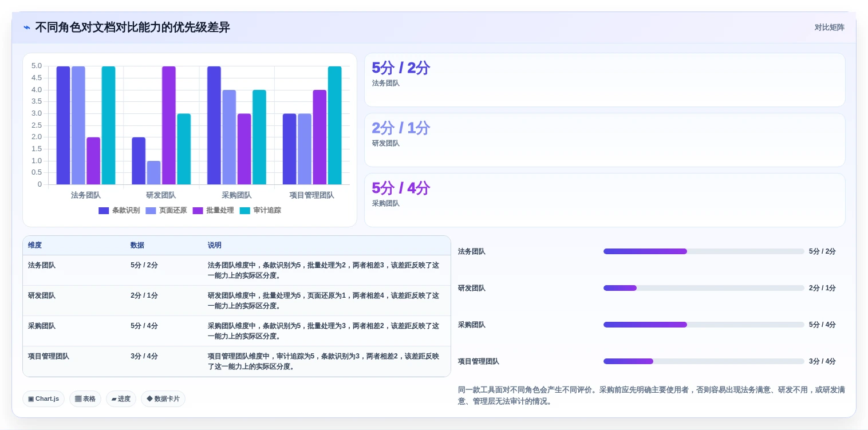The image size is (868, 430).
Task: Click the page title 不同角色对文档对比能力的优先级差异
Action: tap(132, 27)
